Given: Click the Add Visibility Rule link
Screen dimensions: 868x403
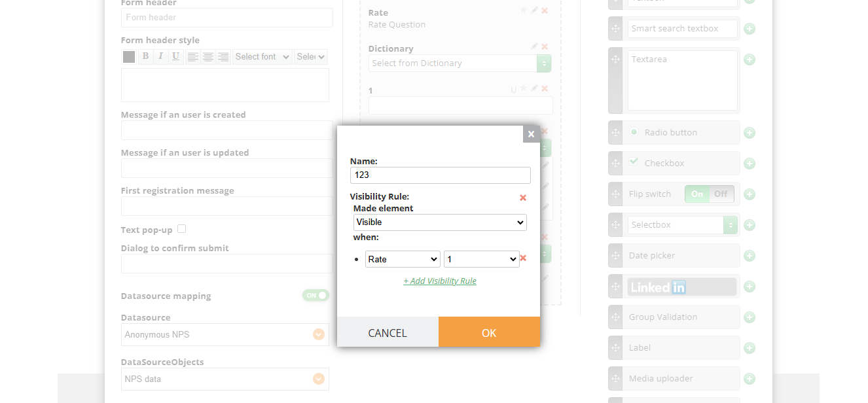Looking at the screenshot, I should pos(440,281).
